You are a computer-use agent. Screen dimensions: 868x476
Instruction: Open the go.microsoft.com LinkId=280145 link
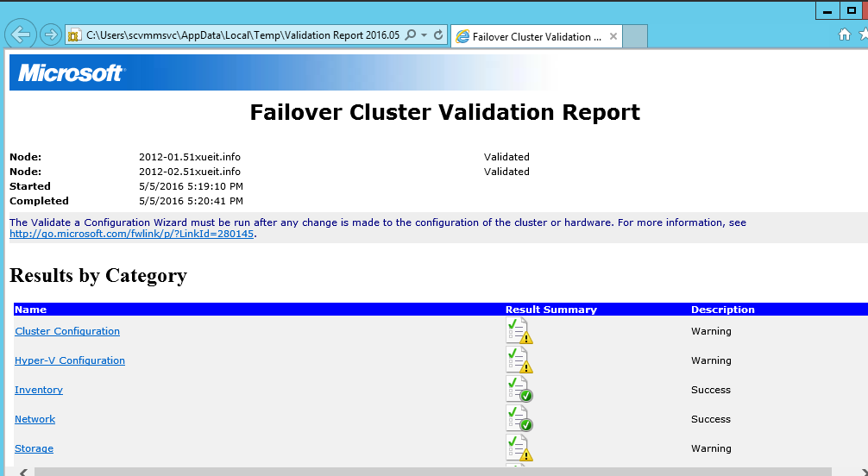pos(132,234)
